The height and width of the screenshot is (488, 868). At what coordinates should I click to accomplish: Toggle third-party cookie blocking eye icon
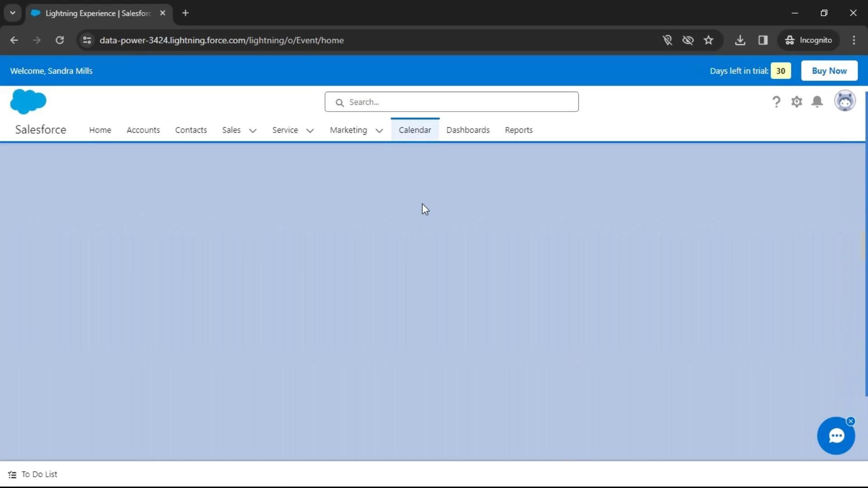click(x=688, y=40)
